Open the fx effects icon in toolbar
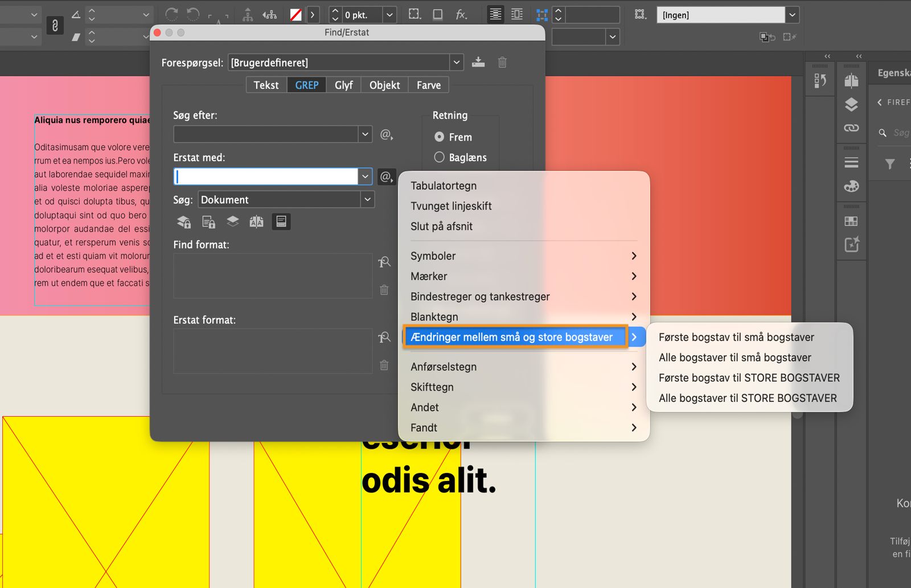 coord(461,14)
